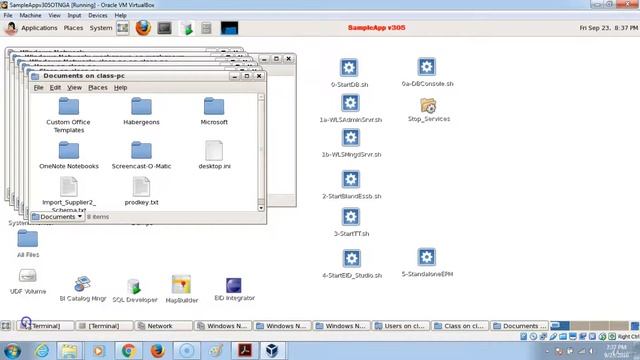Switch to second [Terminal] window button
Screen dimensions: 640x360
[x=104, y=326]
